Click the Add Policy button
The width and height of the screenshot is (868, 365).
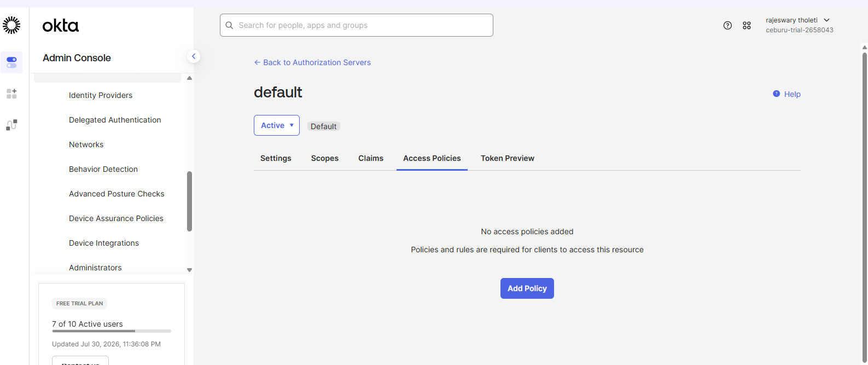tap(527, 288)
